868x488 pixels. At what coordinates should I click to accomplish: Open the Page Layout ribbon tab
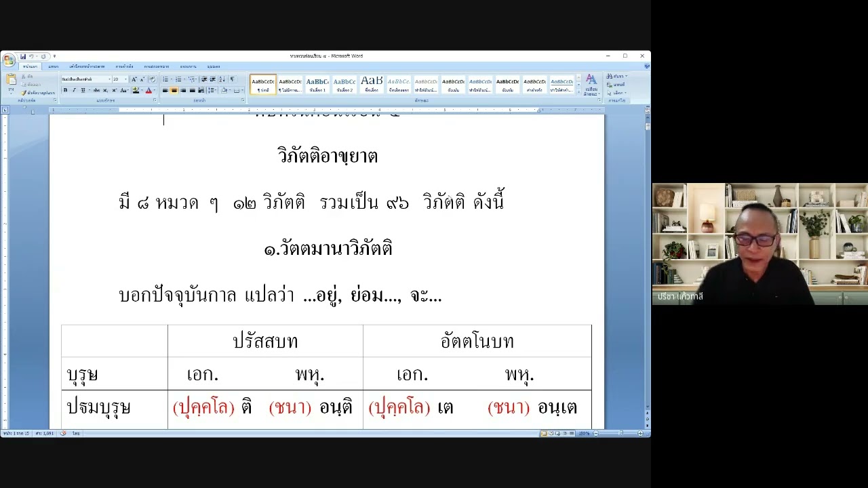coord(87,66)
